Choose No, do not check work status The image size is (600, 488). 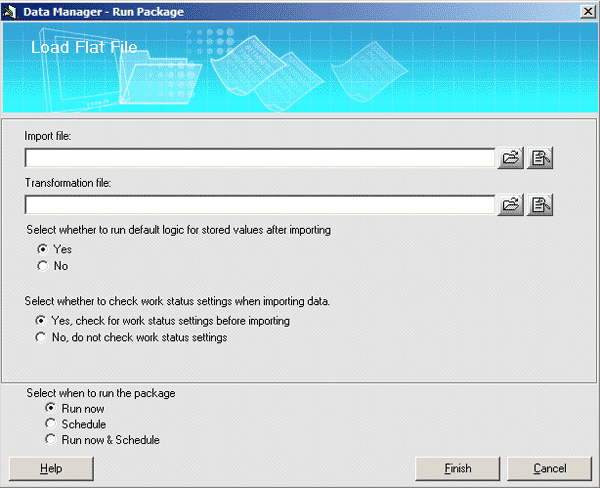coord(41,337)
